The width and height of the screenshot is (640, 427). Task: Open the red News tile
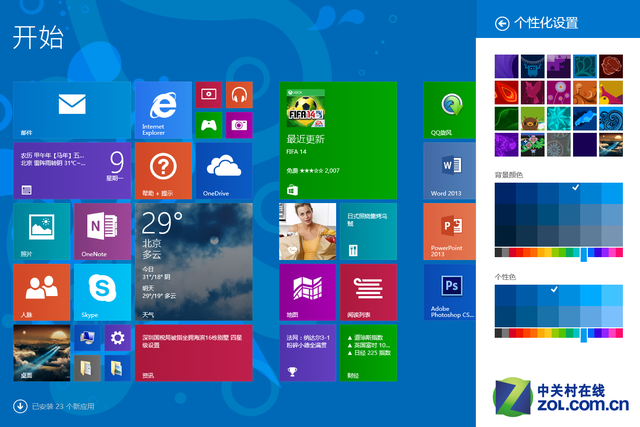click(193, 353)
